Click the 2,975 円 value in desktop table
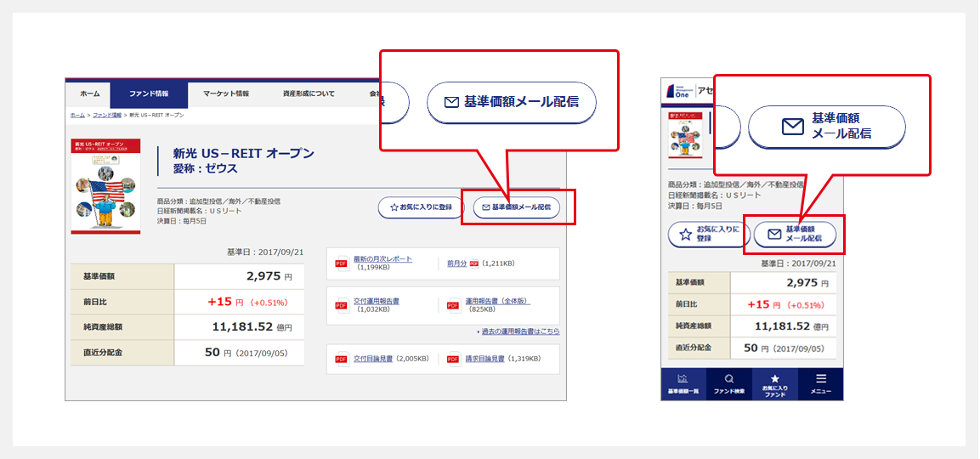This screenshot has height=459, width=980. point(269,275)
